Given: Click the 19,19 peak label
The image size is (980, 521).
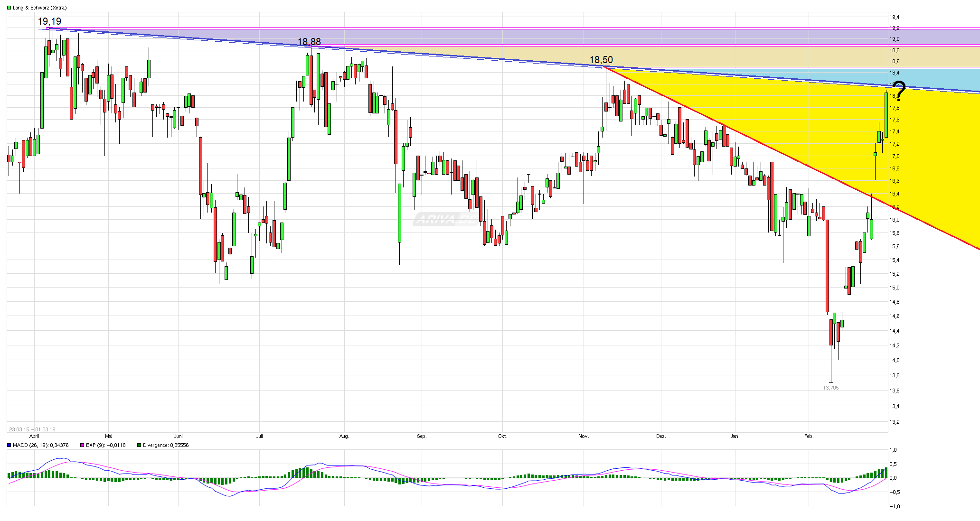Looking at the screenshot, I should coord(49,21).
